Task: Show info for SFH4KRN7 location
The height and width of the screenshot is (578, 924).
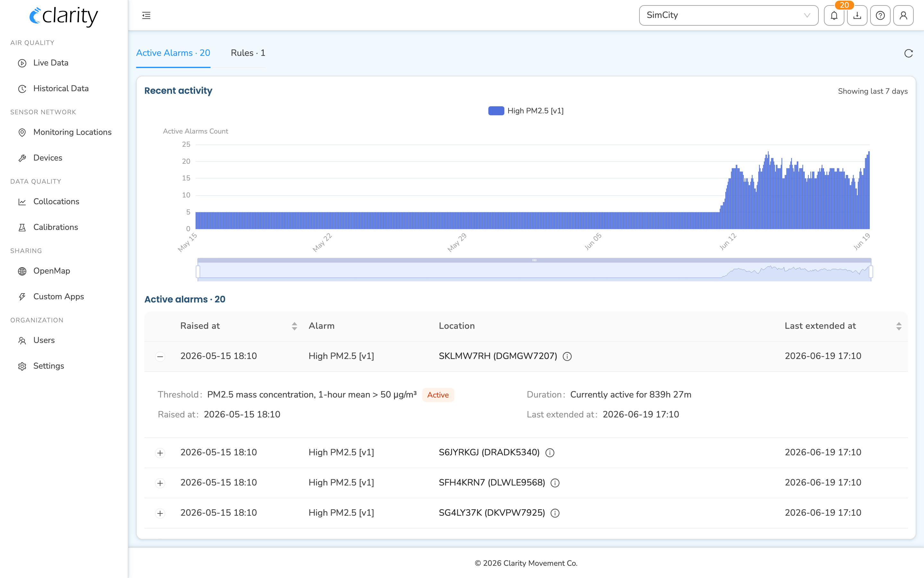Action: pos(555,483)
